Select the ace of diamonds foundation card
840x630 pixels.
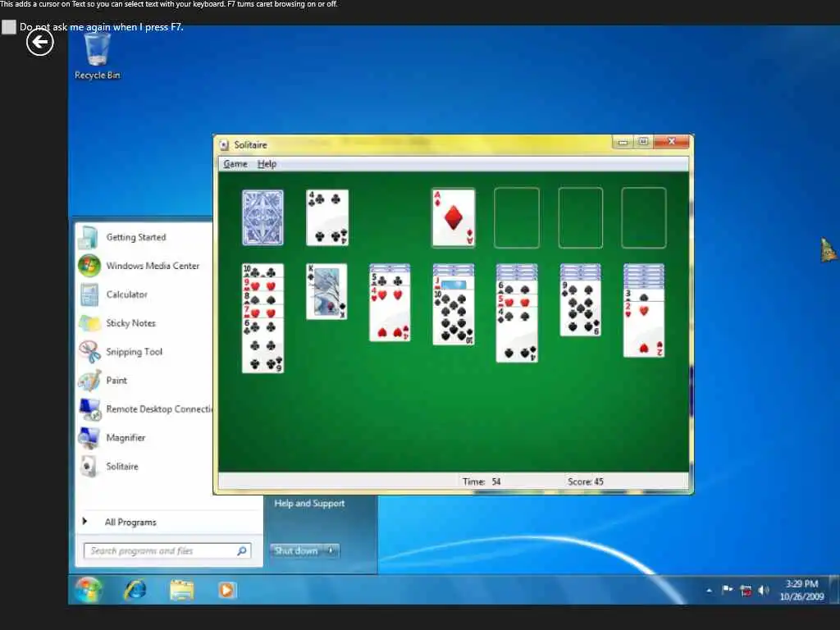tap(454, 217)
